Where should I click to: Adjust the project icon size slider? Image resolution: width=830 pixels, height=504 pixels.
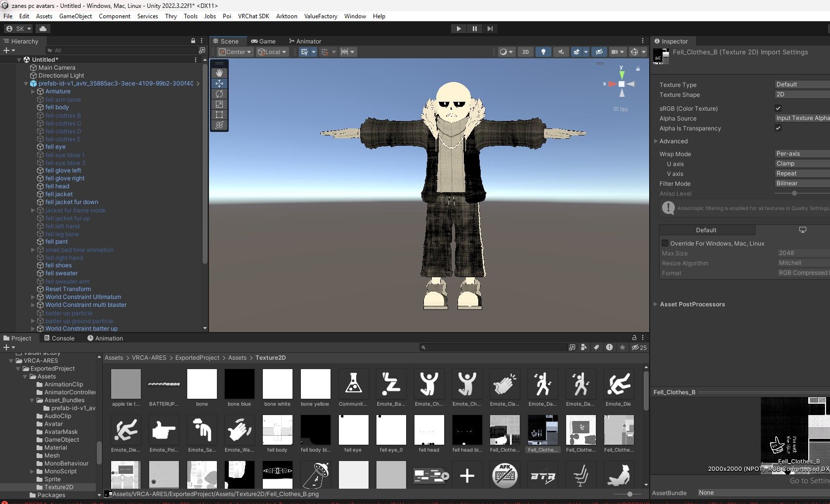point(629,494)
